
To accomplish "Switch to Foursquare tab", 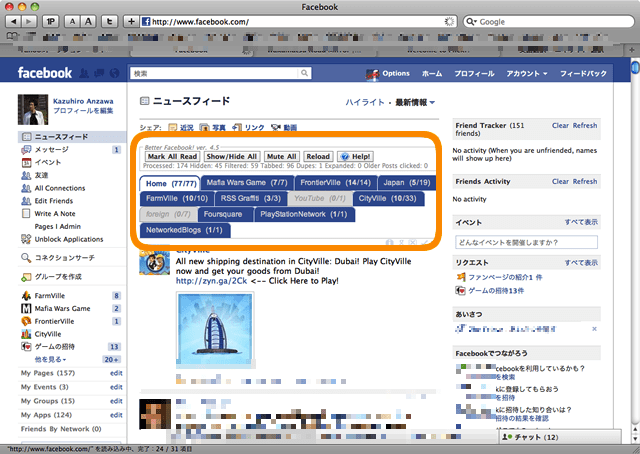I will (225, 214).
